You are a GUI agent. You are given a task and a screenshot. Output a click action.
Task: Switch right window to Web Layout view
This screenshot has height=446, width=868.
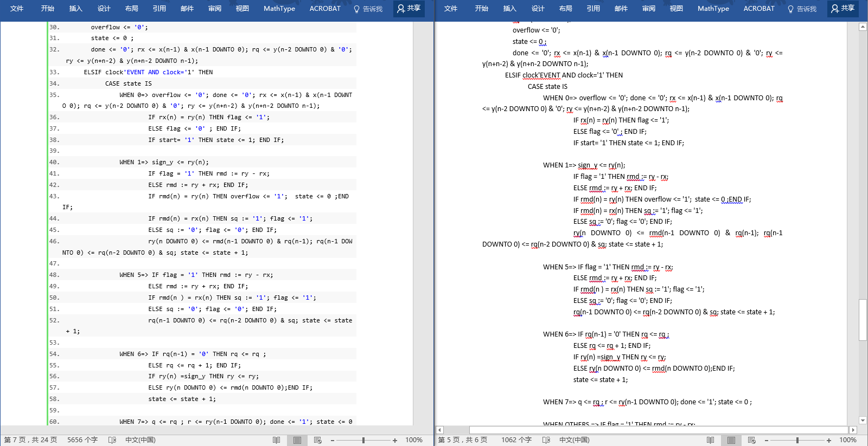[752, 440]
